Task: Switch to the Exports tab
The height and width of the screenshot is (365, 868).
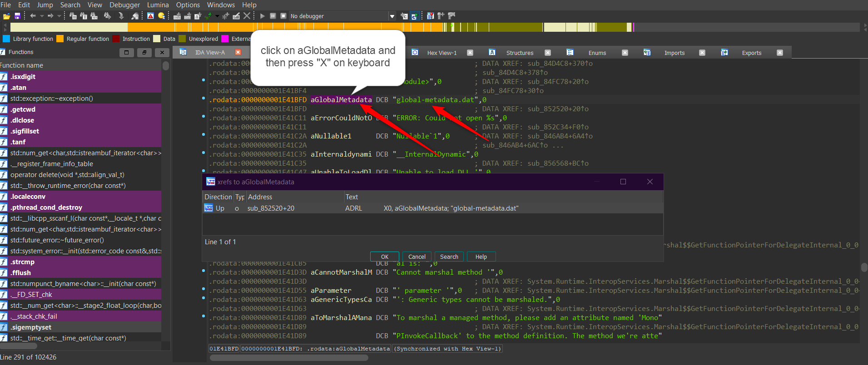Action: click(x=751, y=53)
